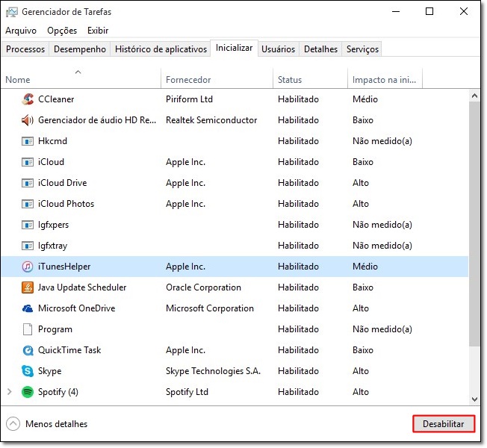Switch to the Usuários tab
This screenshot has width=487, height=448.
pos(279,49)
